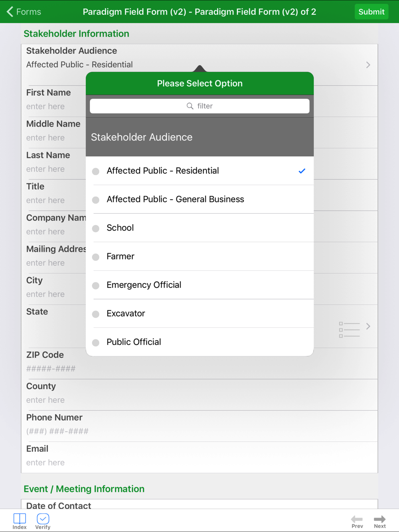Select the School radio button
The image size is (399, 532).
click(96, 229)
